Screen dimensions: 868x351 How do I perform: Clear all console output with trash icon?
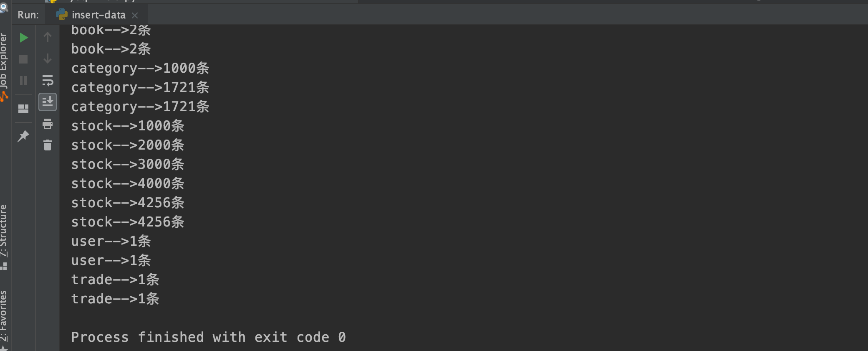(48, 145)
